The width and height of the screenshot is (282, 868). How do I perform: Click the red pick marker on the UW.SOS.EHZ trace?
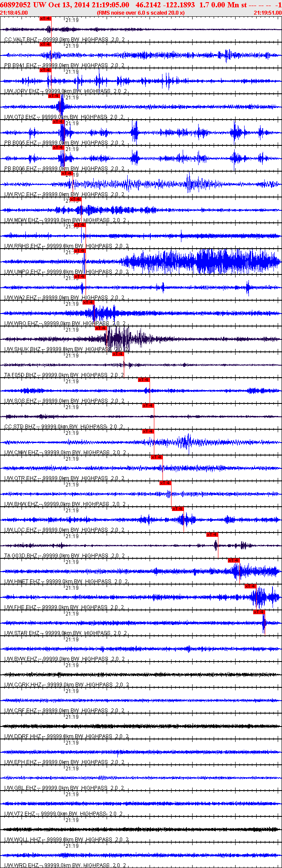(144, 380)
